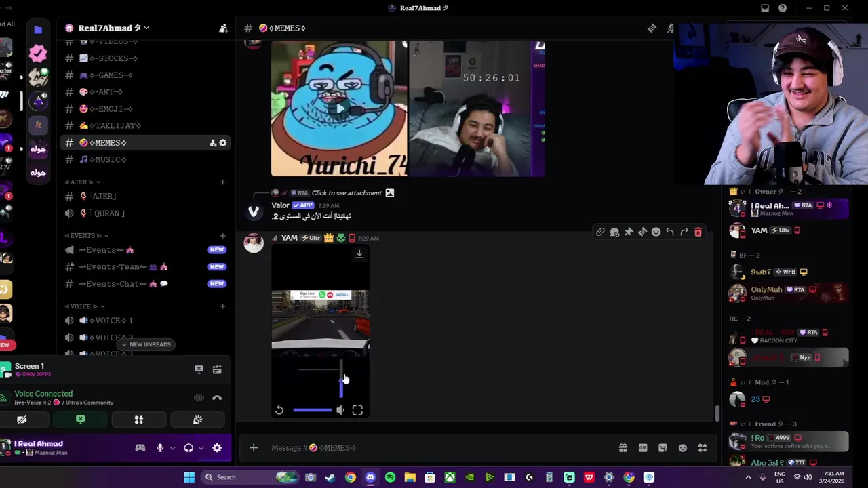Collapse the EVENTS category
Image resolution: width=868 pixels, height=488 pixels.
(x=85, y=235)
